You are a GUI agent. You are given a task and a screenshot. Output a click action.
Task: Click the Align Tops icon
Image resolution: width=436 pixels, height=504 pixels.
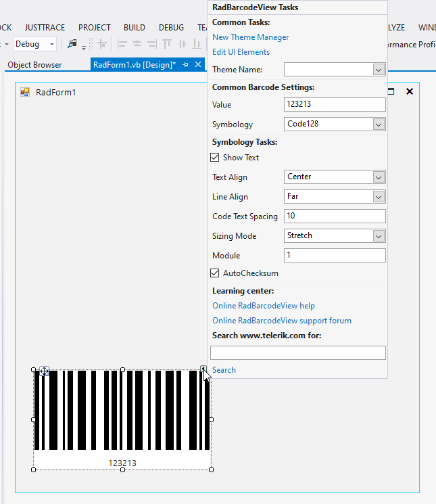coord(167,44)
